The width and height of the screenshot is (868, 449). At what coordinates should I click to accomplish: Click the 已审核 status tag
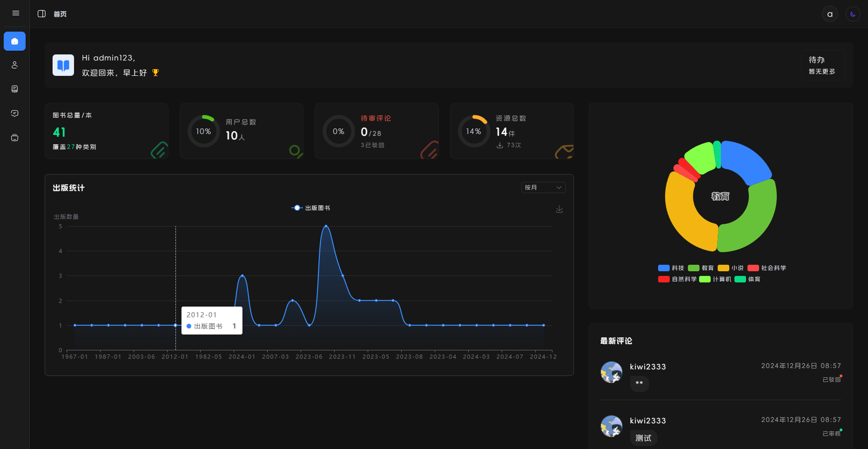click(x=832, y=434)
